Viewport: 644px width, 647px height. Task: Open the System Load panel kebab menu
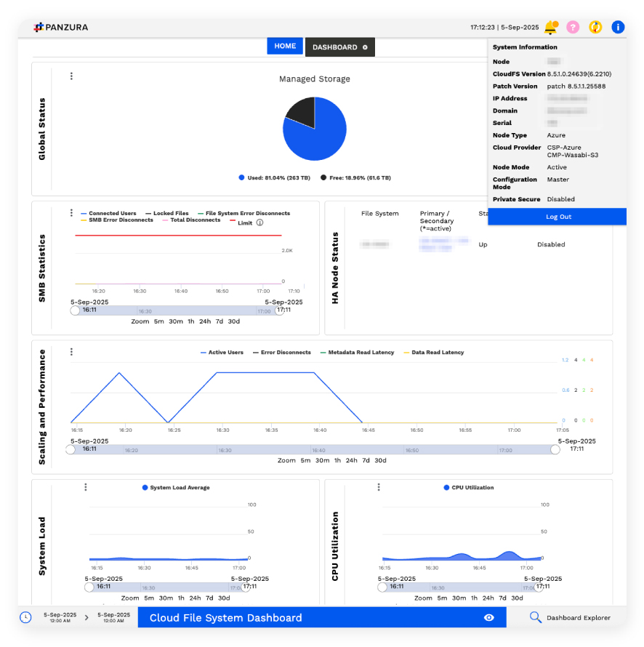[x=86, y=487]
